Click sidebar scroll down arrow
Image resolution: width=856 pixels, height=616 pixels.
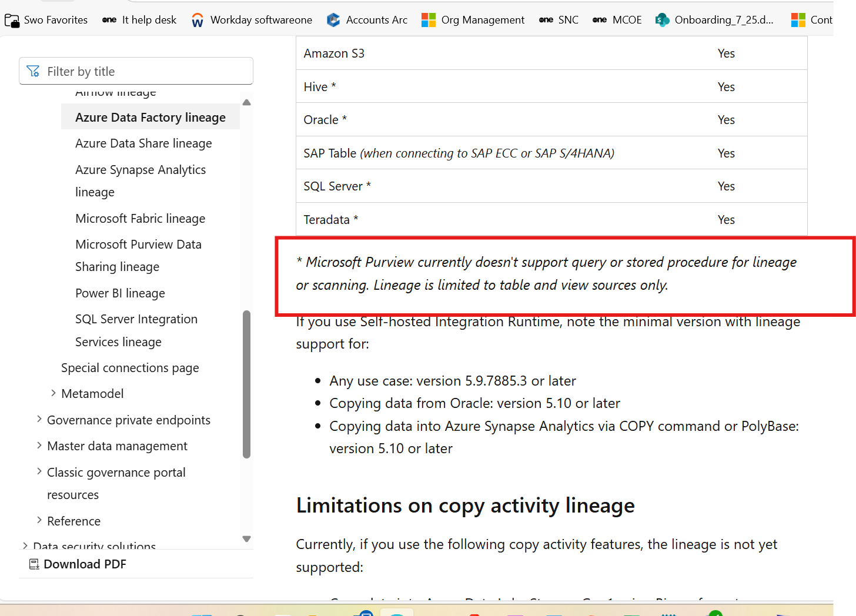click(247, 539)
